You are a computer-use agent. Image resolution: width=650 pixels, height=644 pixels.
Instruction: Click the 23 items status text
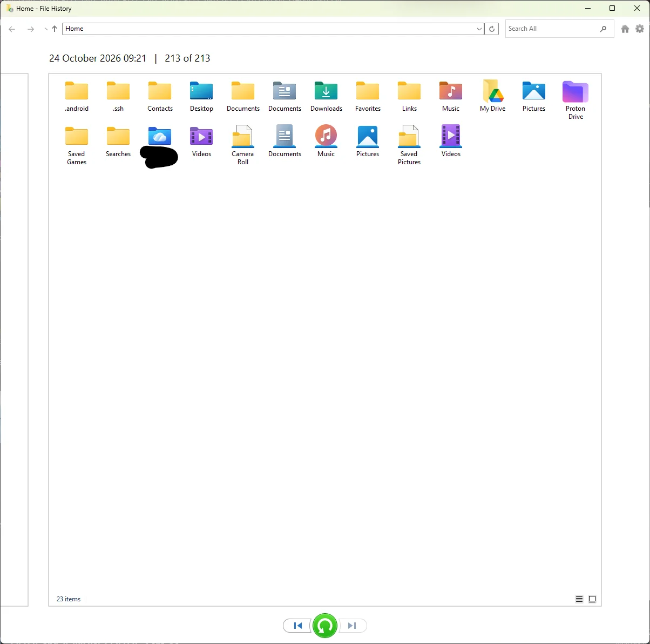pos(69,599)
